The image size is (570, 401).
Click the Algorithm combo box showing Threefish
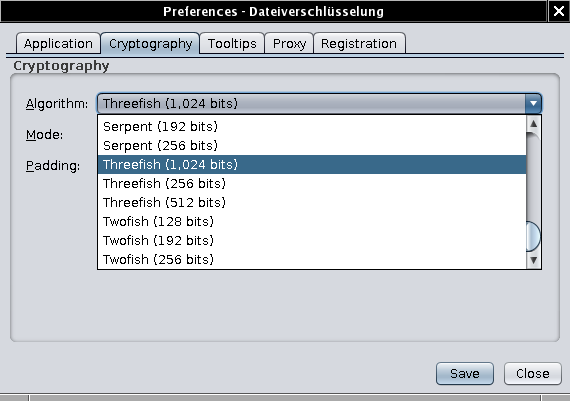tap(319, 104)
